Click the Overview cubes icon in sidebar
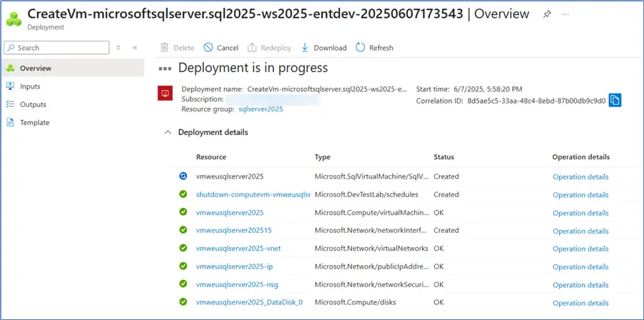The height and width of the screenshot is (320, 644). [10, 68]
